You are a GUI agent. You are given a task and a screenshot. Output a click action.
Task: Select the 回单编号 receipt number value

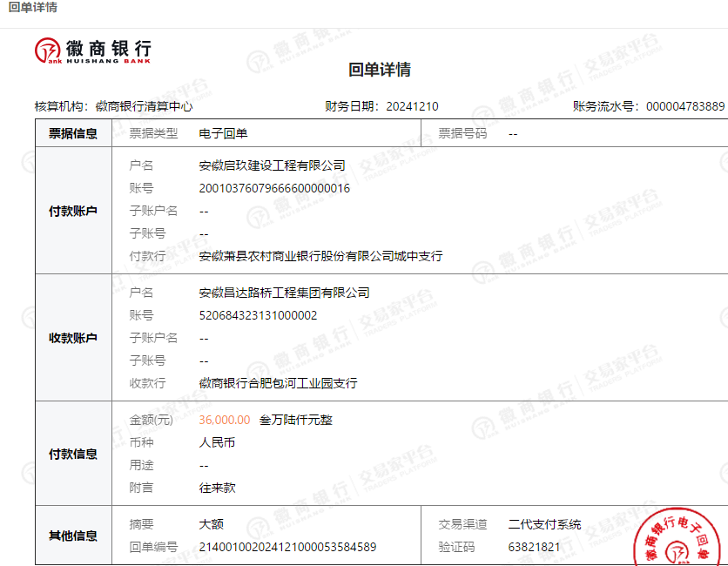[287, 547]
